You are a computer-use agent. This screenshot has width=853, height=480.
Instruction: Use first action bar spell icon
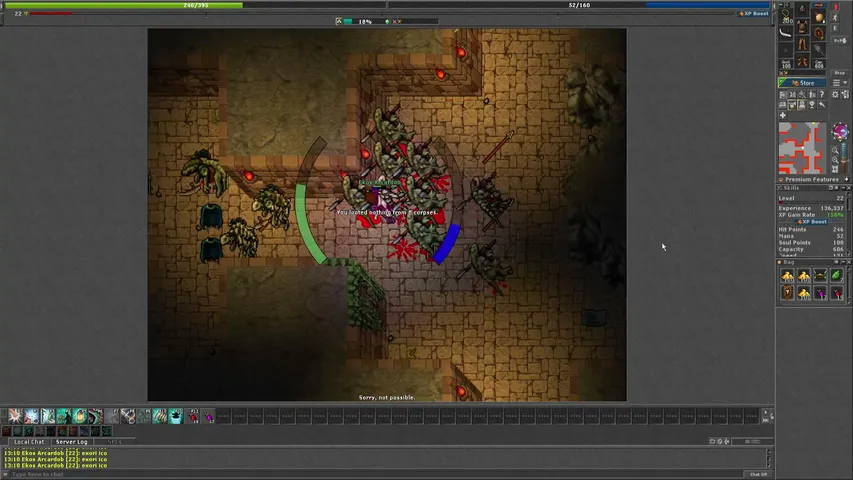click(15, 416)
